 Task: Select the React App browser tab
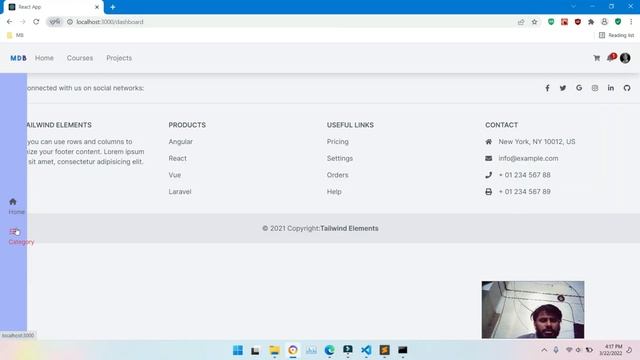(x=53, y=7)
